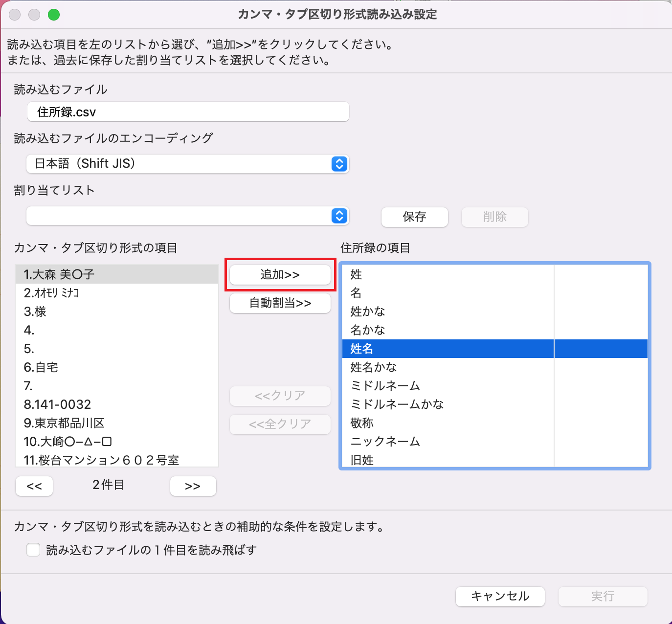Open the encoding dropdown 日本語 (Shift JIS)
The height and width of the screenshot is (624, 672).
click(187, 164)
